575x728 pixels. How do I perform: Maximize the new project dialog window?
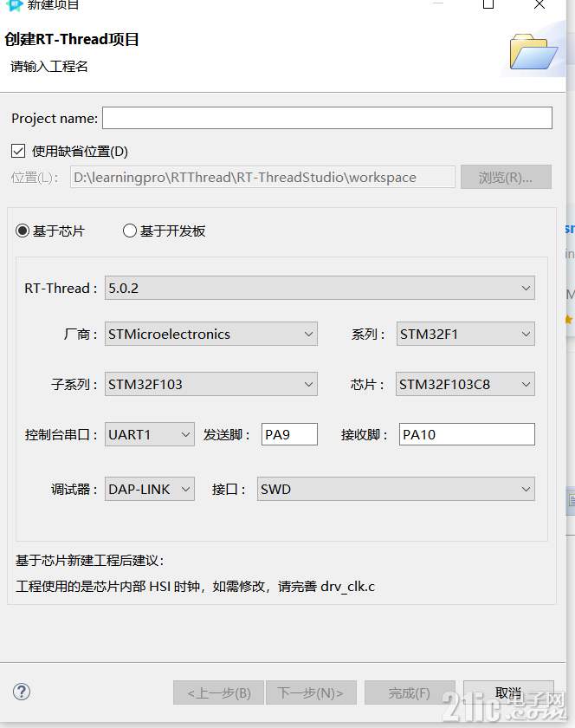pyautogui.click(x=488, y=4)
